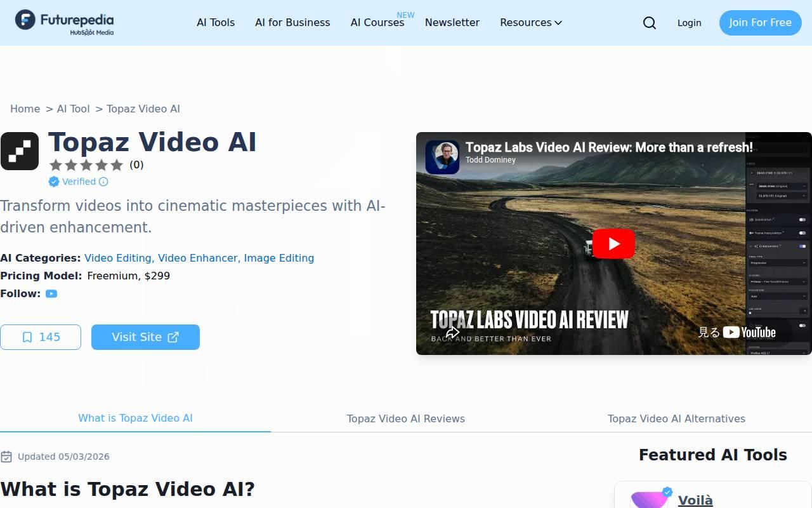Click the Visit Site button
This screenshot has width=812, height=508.
click(x=145, y=337)
